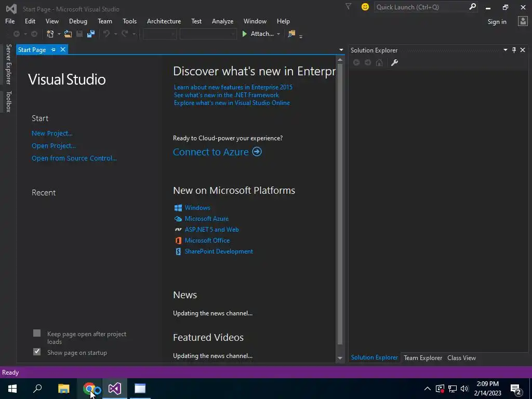Open Solution Explorer window position dropdown
This screenshot has width=532, height=399.
pos(505,50)
